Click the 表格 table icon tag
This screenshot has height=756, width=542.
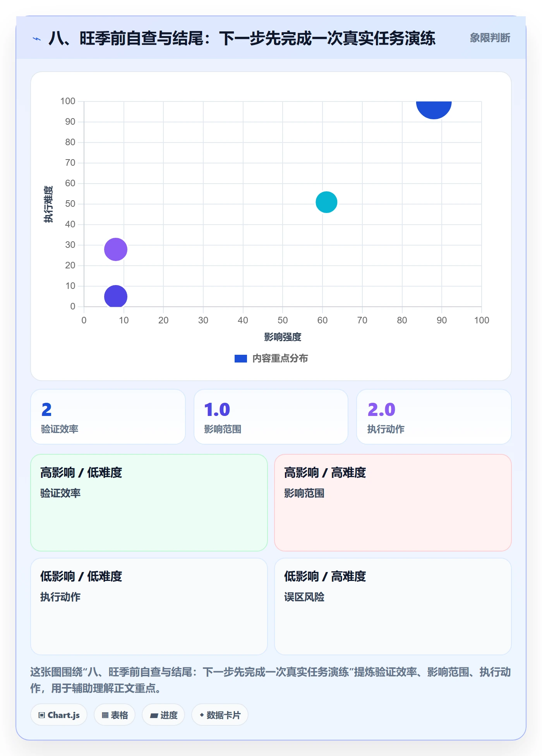pyautogui.click(x=115, y=715)
